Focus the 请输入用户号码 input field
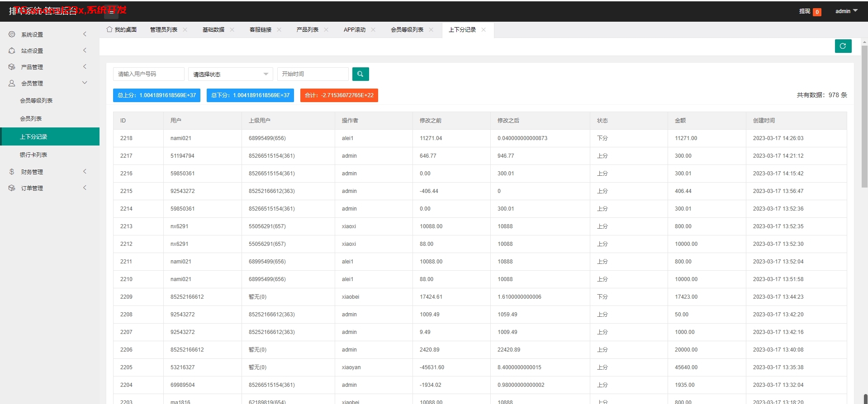Screen dimensions: 868x404 point(148,74)
